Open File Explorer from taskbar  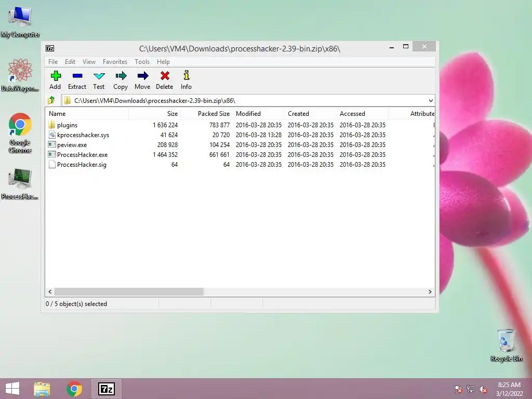coord(42,389)
